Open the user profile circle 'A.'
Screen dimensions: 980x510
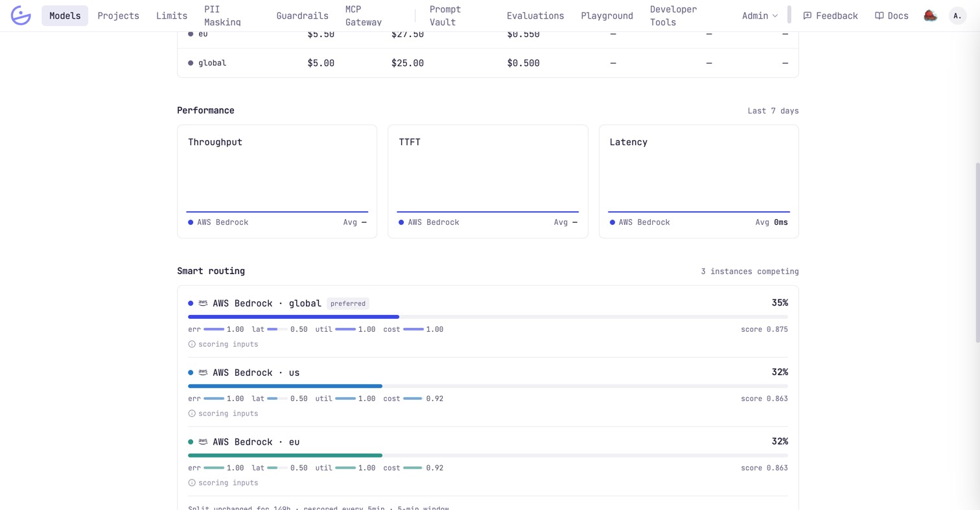[958, 16]
